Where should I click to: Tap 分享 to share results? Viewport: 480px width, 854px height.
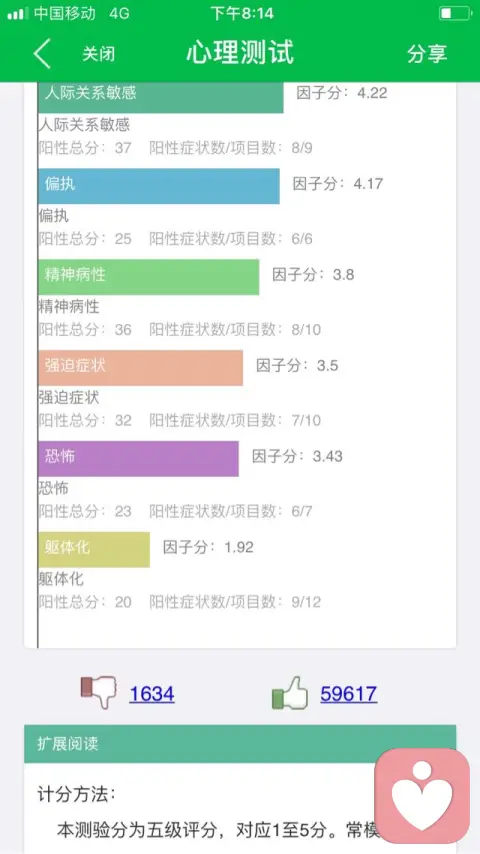tap(427, 53)
